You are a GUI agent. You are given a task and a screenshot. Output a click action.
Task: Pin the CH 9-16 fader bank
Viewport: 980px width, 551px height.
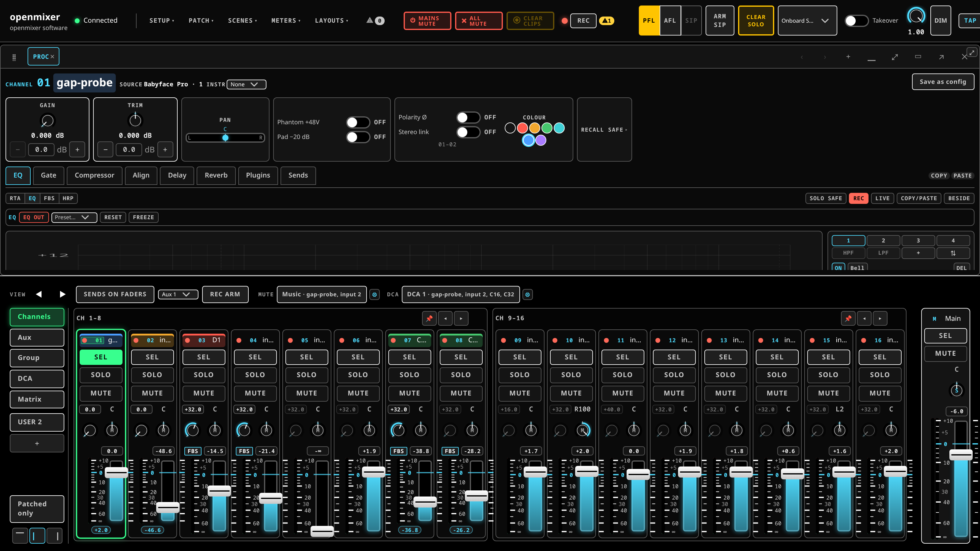click(848, 318)
